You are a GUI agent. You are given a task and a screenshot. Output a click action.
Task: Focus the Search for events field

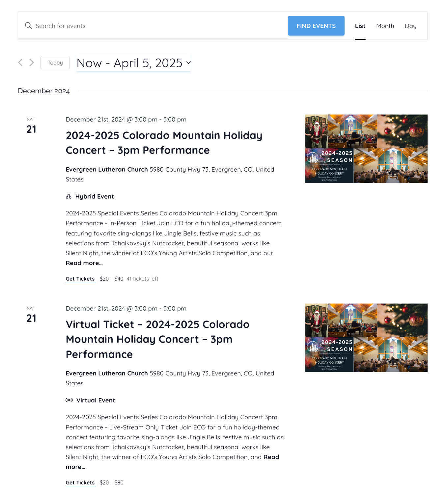[158, 26]
